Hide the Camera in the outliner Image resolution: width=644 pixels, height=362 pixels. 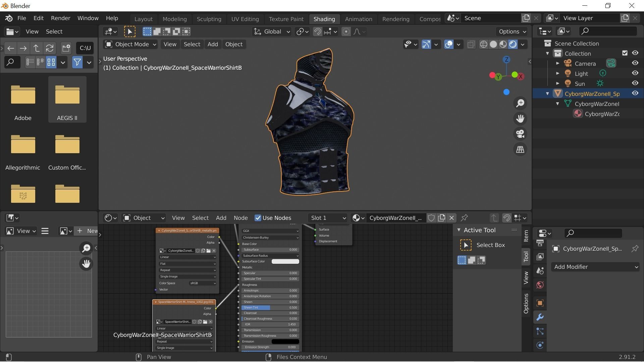[635, 63]
